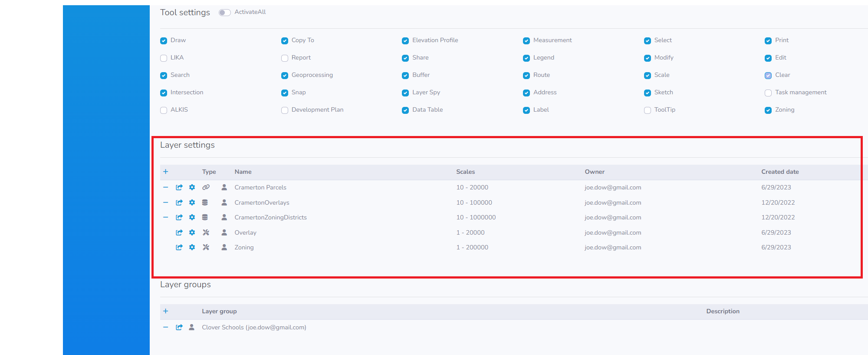
Task: Uncheck the Clear checkbox
Action: point(768,75)
